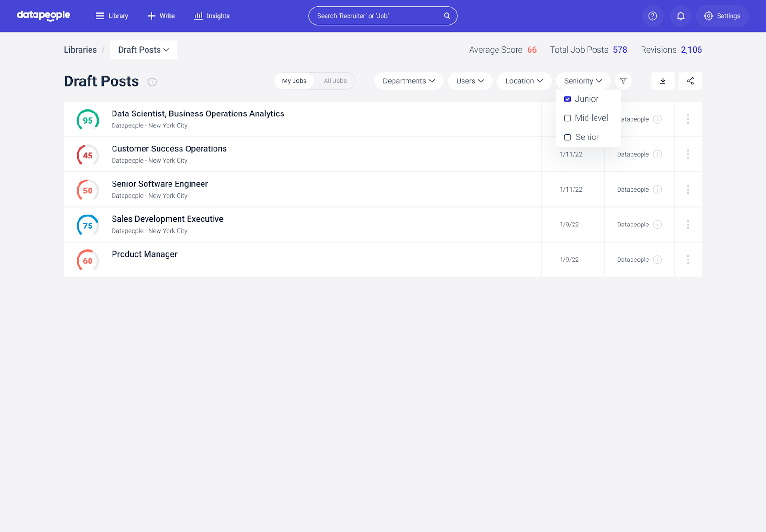The image size is (766, 532).
Task: Click the info icon beside Draft Posts heading
Action: pyautogui.click(x=152, y=82)
